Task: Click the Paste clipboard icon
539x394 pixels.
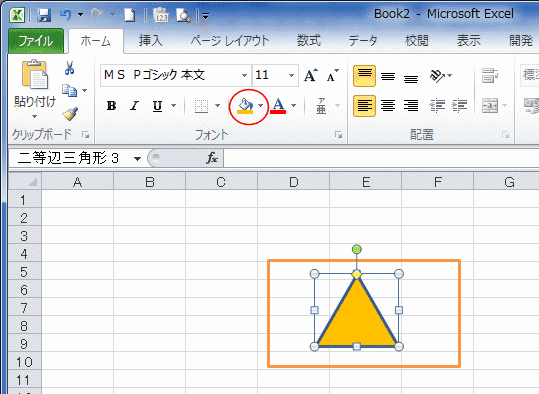Action: click(35, 74)
